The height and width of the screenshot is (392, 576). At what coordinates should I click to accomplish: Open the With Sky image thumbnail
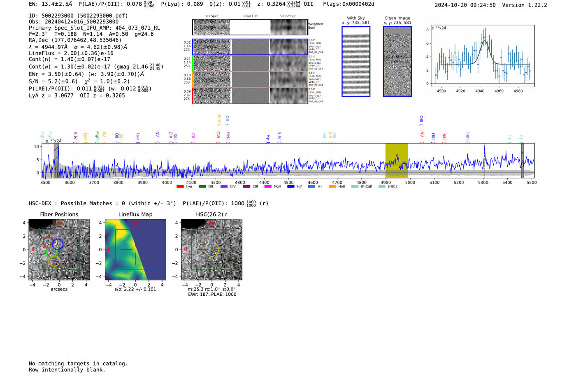tap(356, 61)
